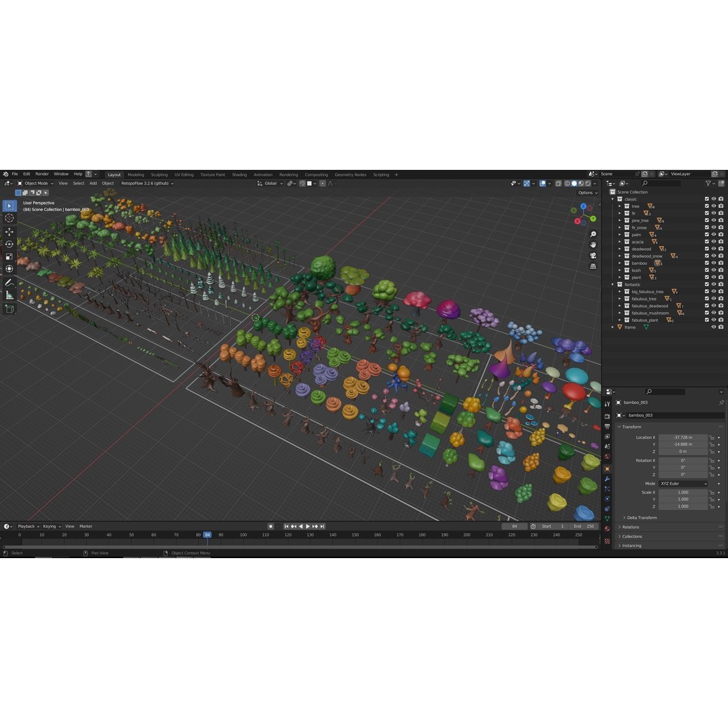Click the pan view hand icon
728x728 pixels.
pyautogui.click(x=593, y=245)
